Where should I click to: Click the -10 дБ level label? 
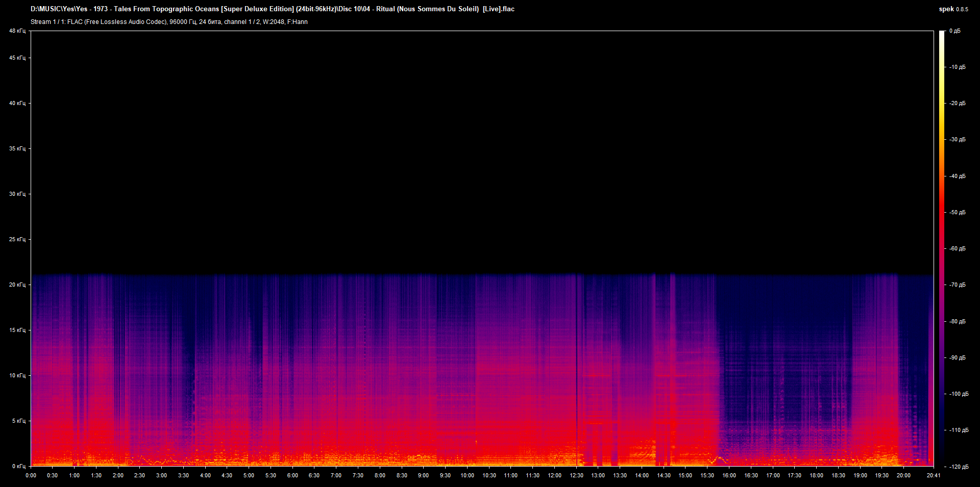pos(958,67)
